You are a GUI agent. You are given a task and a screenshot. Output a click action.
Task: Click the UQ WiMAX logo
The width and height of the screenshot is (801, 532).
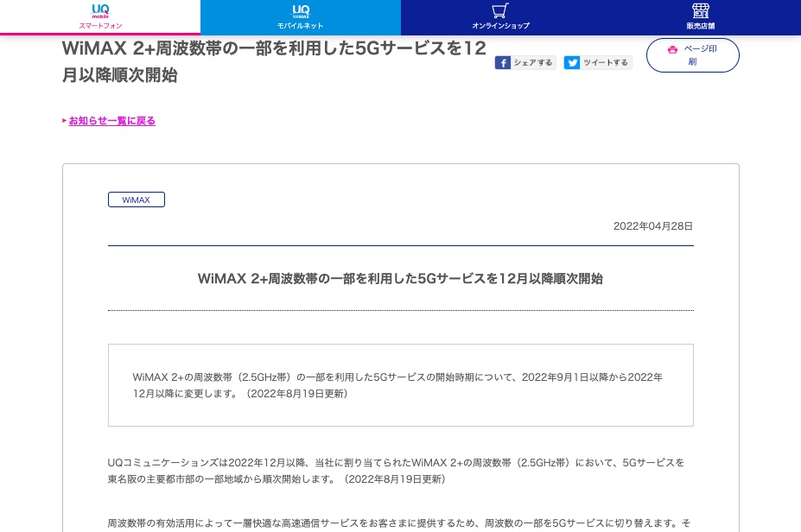point(301,10)
